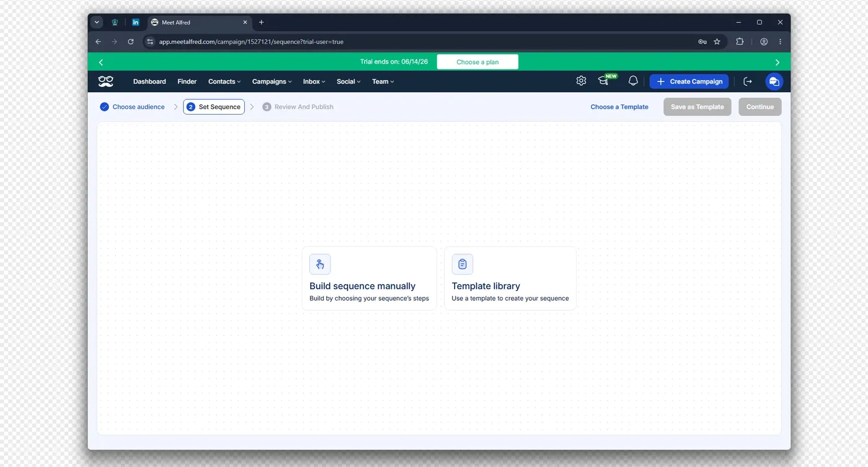The width and height of the screenshot is (868, 467).
Task: Expand the Campaigns menu
Action: 272,81
